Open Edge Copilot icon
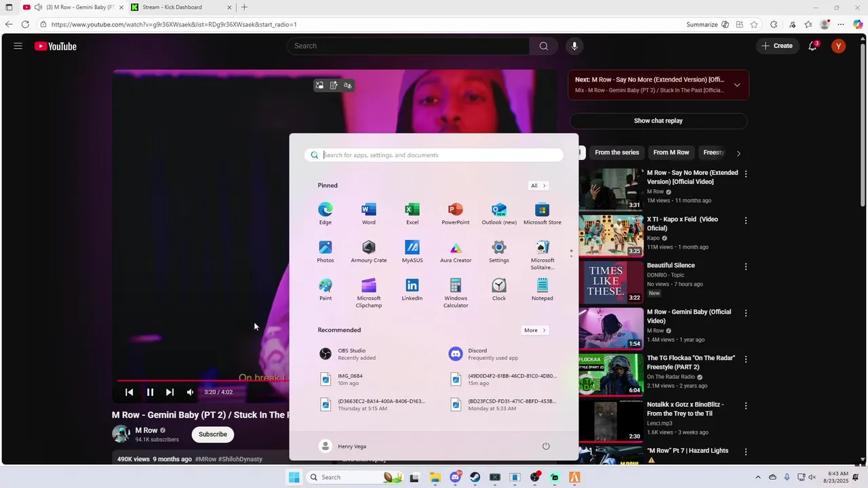This screenshot has width=868, height=488. 858,24
